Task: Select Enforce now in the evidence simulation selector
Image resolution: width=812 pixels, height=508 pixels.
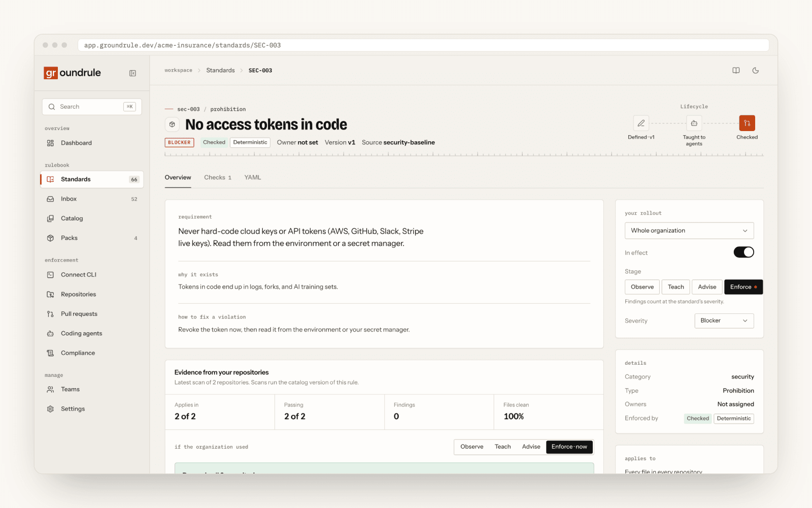Action: coord(569,447)
